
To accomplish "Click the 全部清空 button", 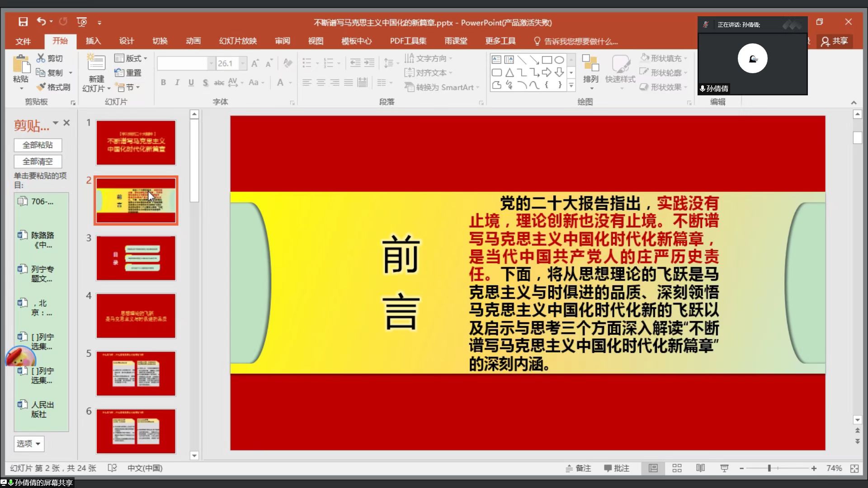I will point(38,161).
